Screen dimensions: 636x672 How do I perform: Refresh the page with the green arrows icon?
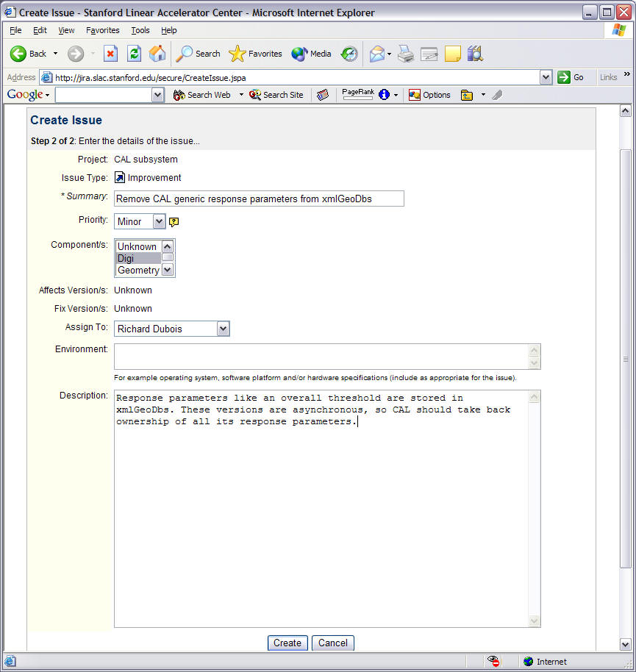pos(134,54)
